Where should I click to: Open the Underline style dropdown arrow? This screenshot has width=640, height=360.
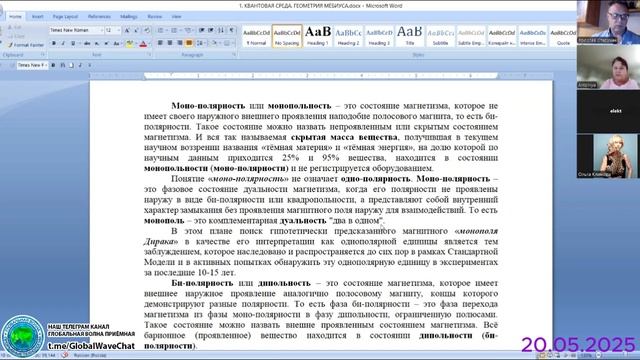pos(80,43)
